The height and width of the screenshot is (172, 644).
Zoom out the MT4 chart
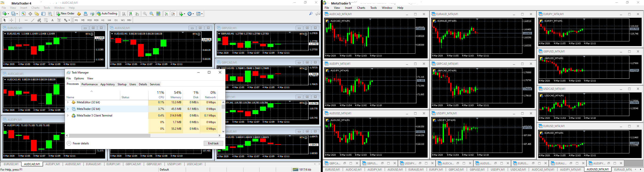[152, 14]
